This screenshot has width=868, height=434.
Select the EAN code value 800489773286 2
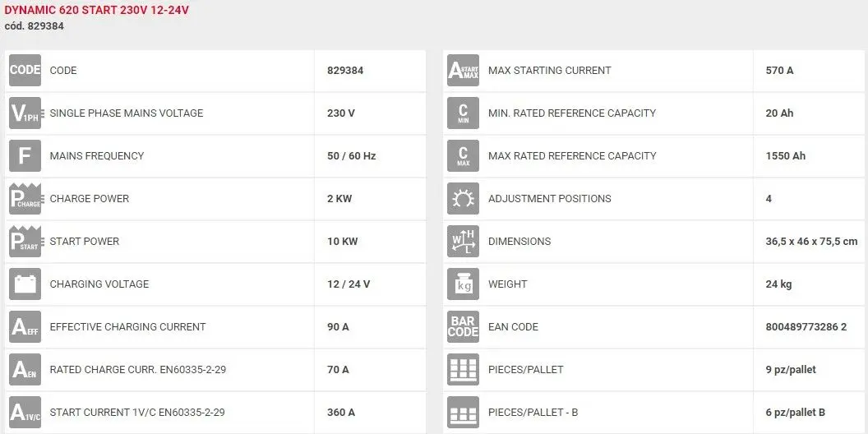806,326
